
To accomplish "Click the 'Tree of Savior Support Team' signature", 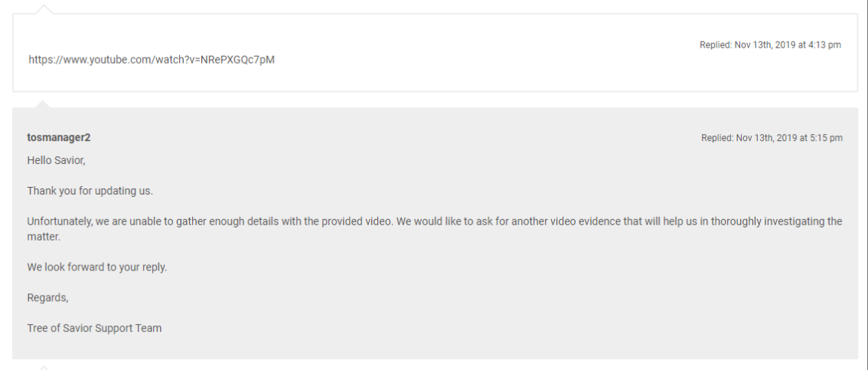I will pyautogui.click(x=94, y=329).
